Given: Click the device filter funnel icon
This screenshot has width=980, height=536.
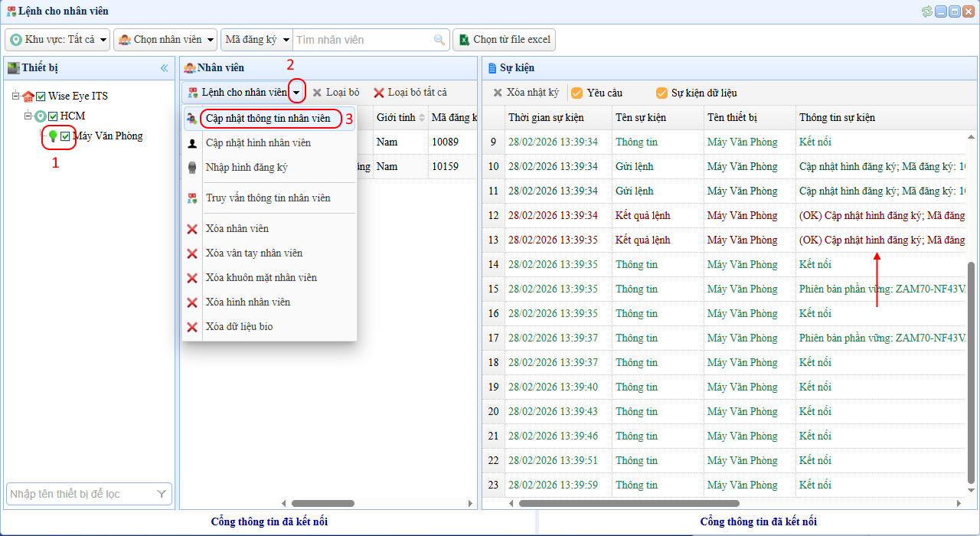Looking at the screenshot, I should click(x=162, y=495).
